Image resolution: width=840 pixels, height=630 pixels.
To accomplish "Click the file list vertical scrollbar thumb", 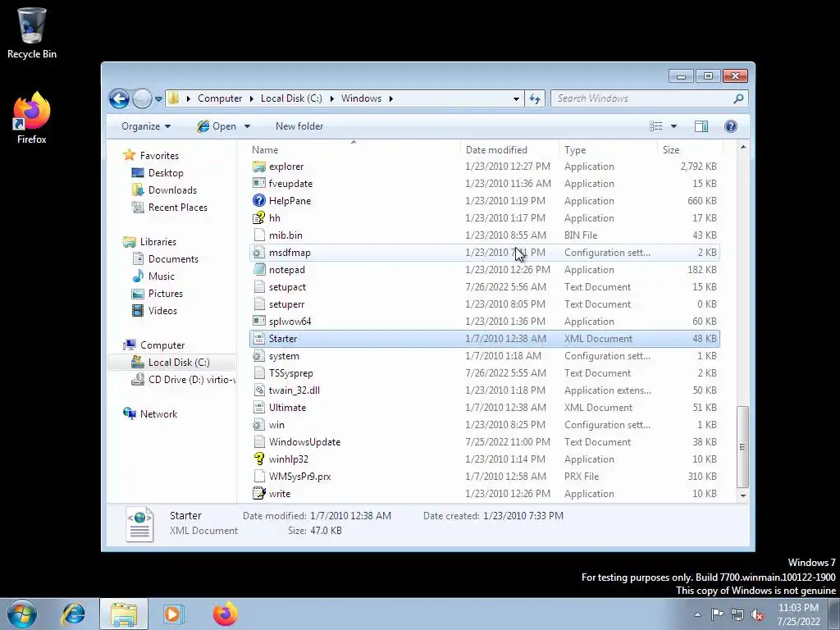I will coord(742,447).
